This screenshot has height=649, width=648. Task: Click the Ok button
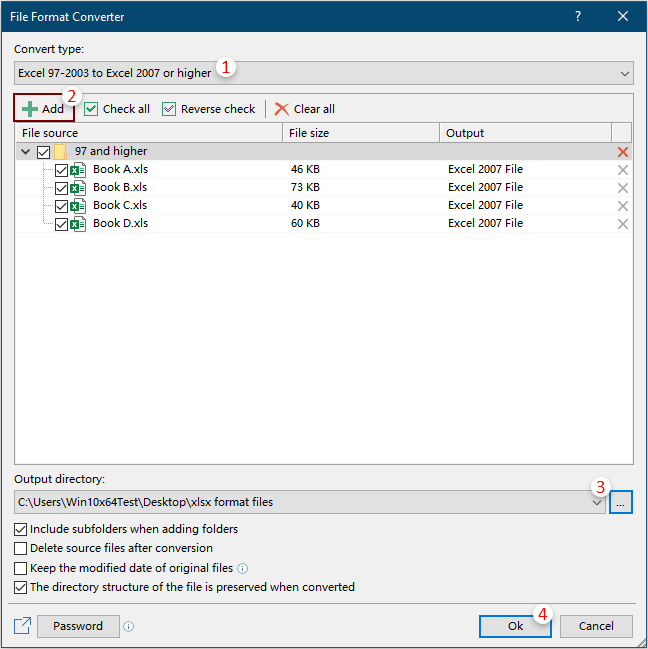[515, 626]
